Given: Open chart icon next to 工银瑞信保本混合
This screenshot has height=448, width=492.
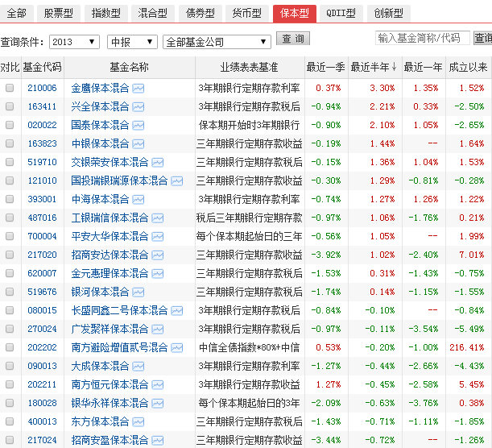Looking at the screenshot, I should (158, 218).
